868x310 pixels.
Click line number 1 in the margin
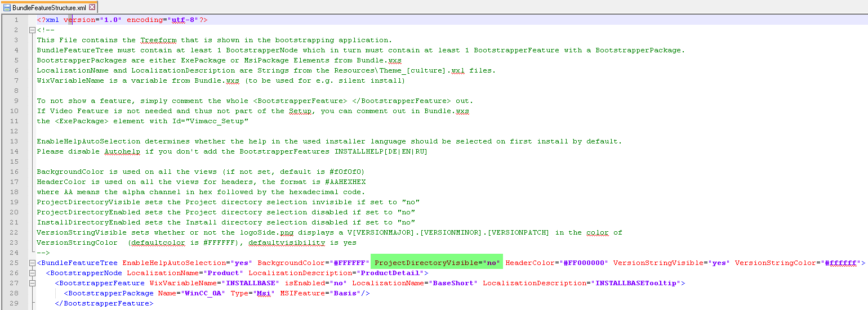(x=16, y=20)
